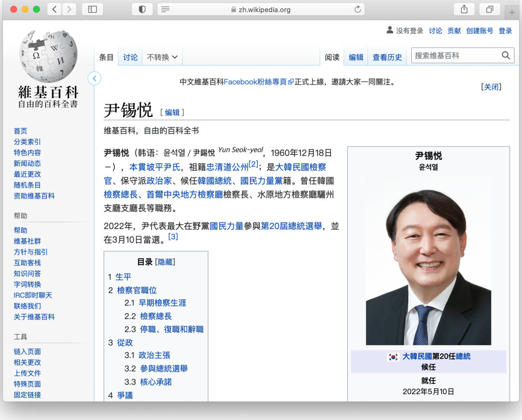Open 链入页面 under 工具
The image size is (522, 420).
coord(27,351)
